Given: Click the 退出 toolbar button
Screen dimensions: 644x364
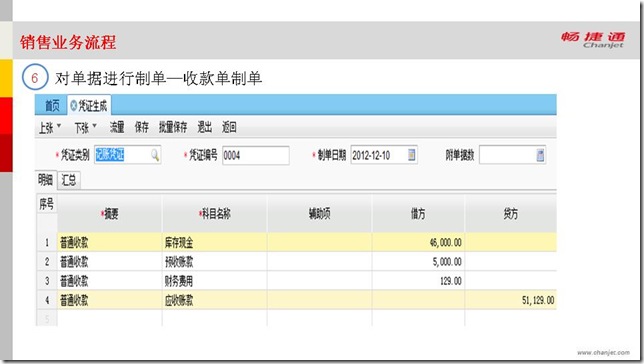Looking at the screenshot, I should point(205,127).
